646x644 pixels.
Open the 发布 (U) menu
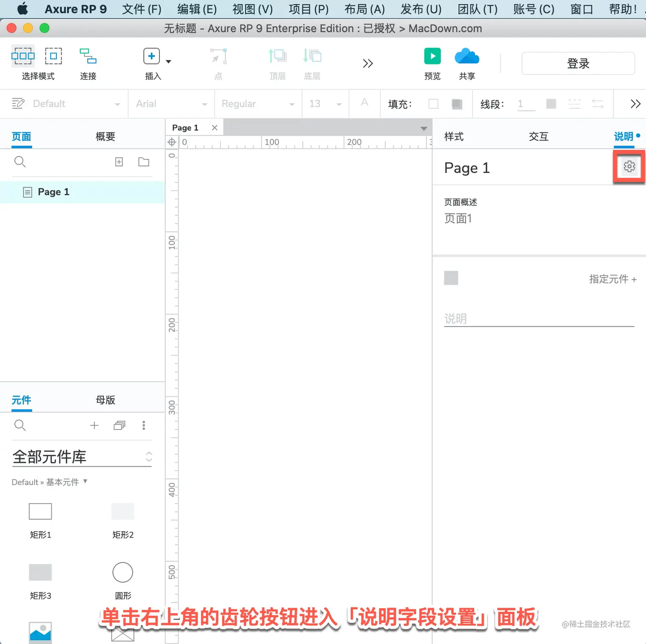[x=421, y=9]
